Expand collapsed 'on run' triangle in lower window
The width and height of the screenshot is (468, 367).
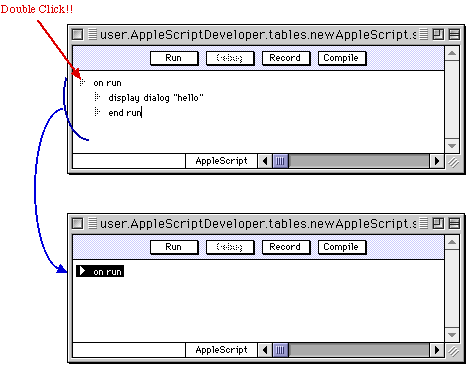(83, 271)
